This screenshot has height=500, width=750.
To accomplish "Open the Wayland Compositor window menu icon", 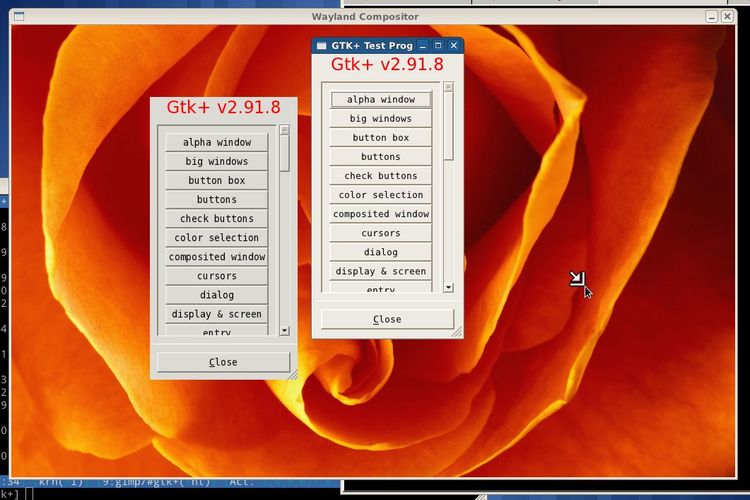I will click(19, 17).
